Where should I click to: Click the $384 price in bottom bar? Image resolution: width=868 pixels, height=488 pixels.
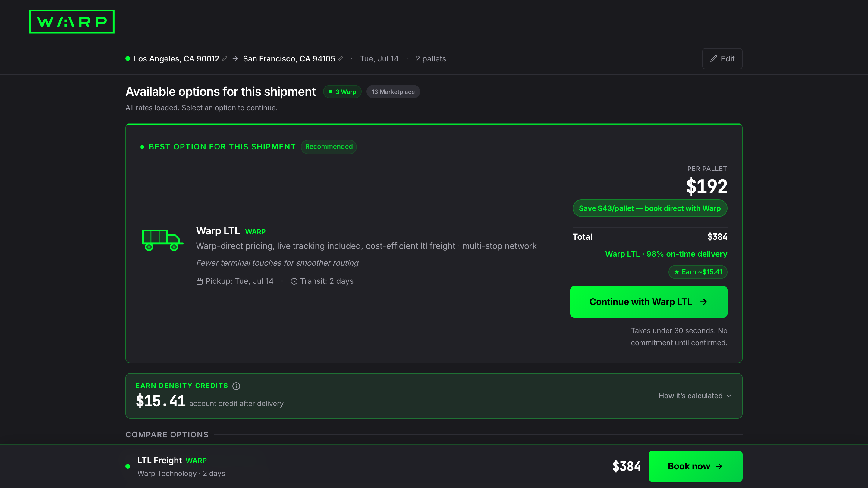tap(627, 466)
